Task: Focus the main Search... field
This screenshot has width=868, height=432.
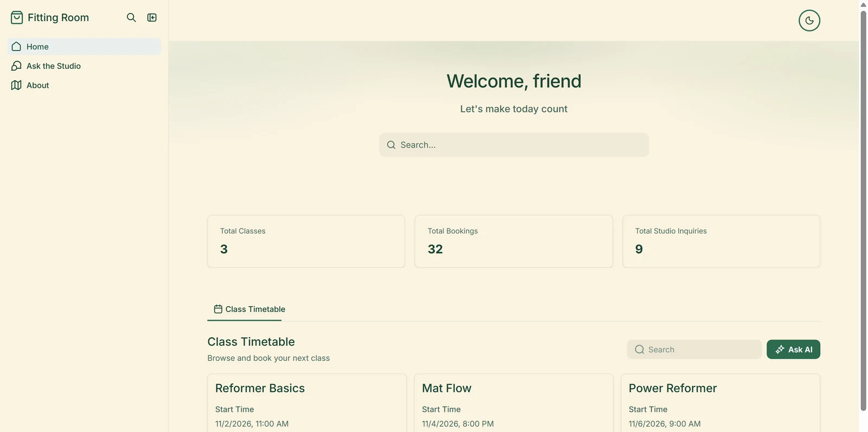Action: click(x=514, y=145)
